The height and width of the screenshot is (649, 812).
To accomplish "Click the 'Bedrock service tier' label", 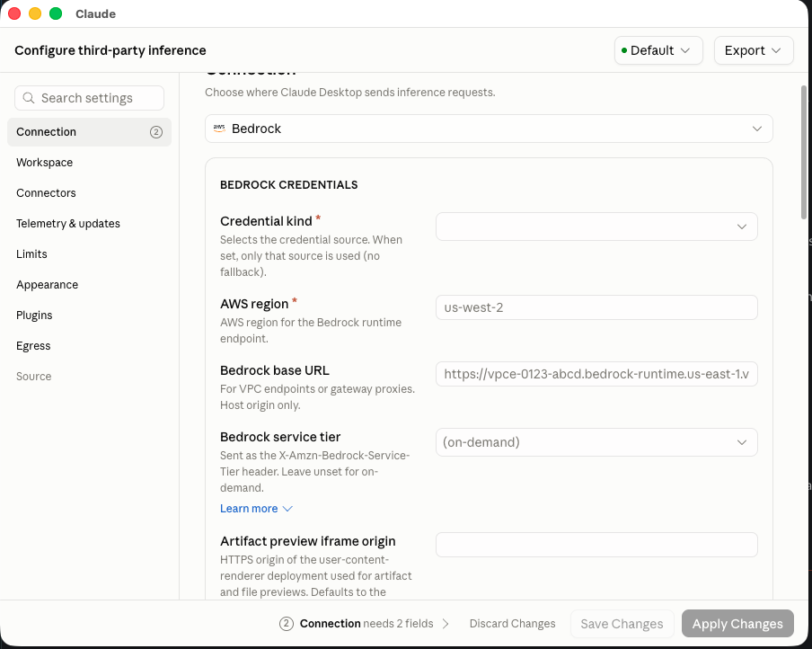I will (280, 437).
